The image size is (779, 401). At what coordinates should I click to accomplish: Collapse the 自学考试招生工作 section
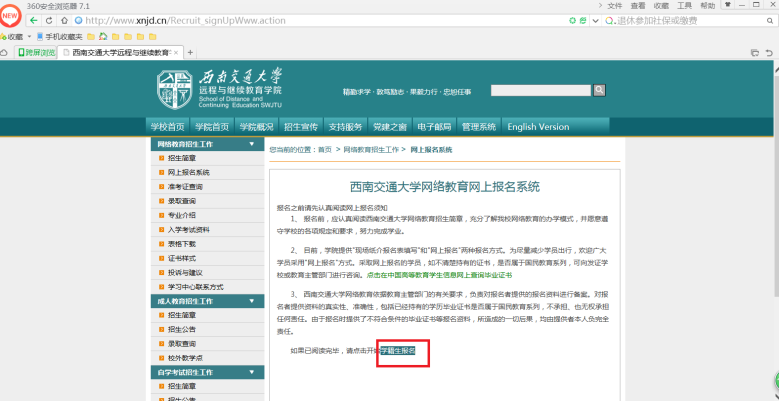tap(251, 372)
